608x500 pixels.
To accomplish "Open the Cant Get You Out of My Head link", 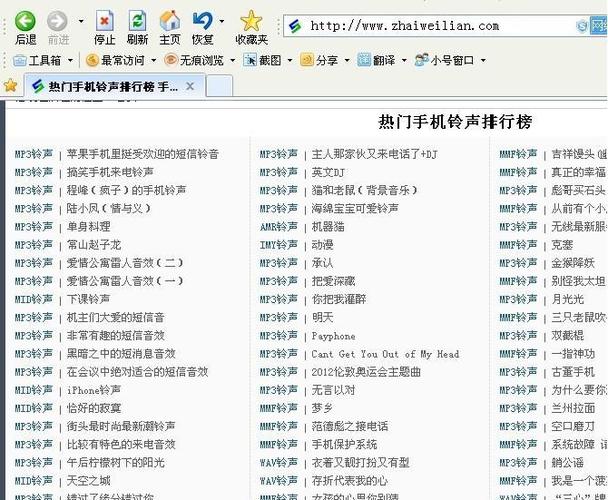I will click(385, 354).
